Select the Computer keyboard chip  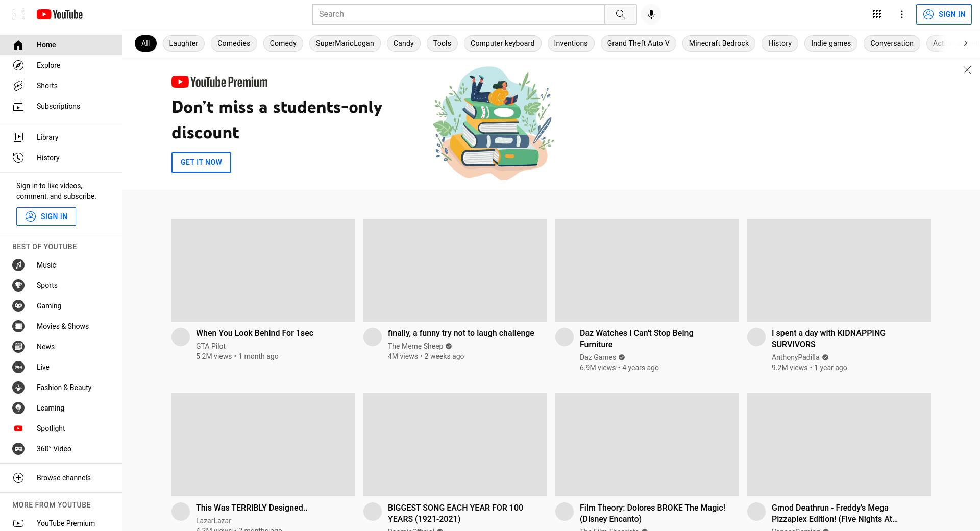click(503, 43)
